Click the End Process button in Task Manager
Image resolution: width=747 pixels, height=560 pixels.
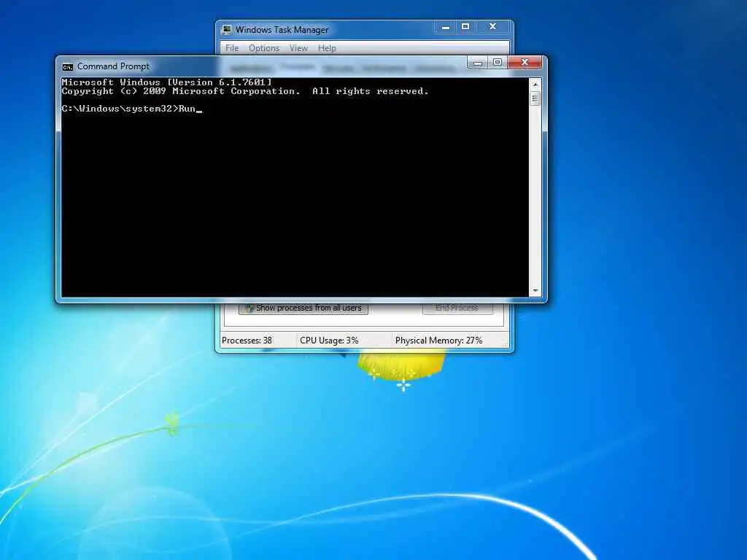(457, 308)
